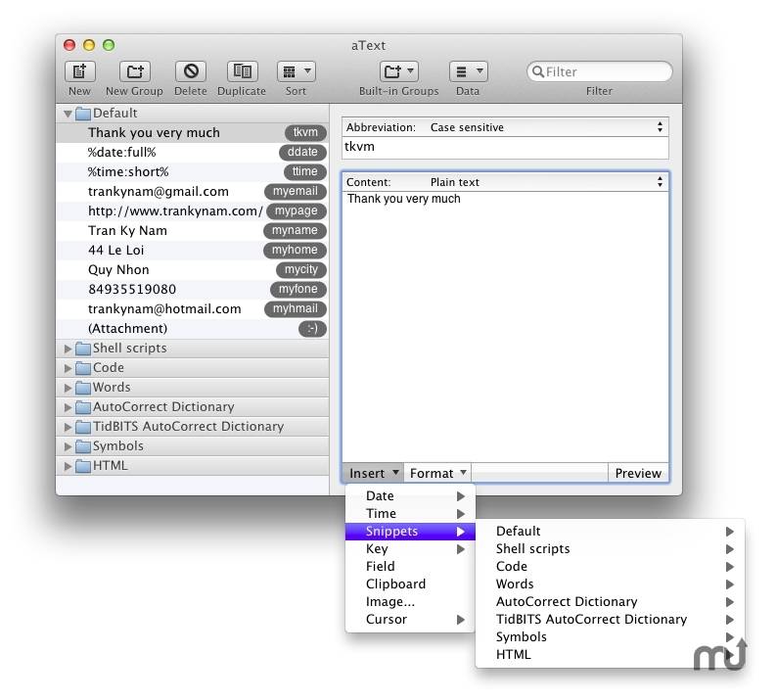
Task: Choose Clipboard from the Insert menu
Action: click(395, 583)
